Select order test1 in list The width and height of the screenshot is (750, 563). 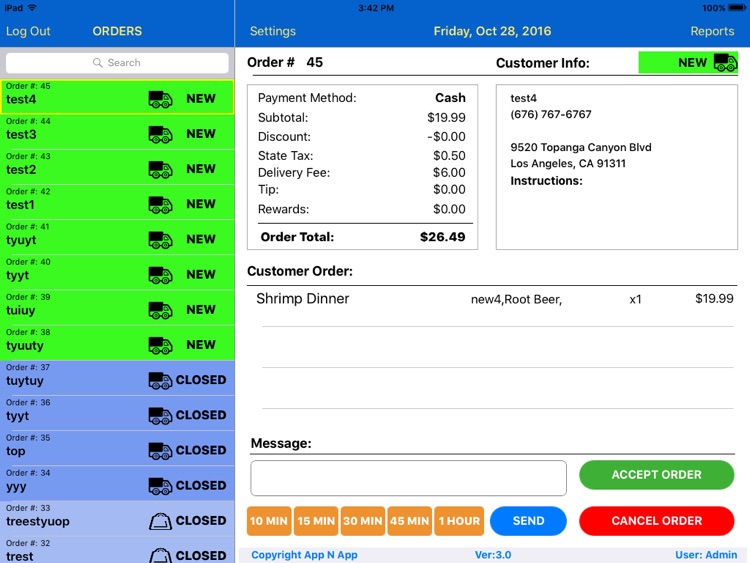pyautogui.click(x=117, y=202)
